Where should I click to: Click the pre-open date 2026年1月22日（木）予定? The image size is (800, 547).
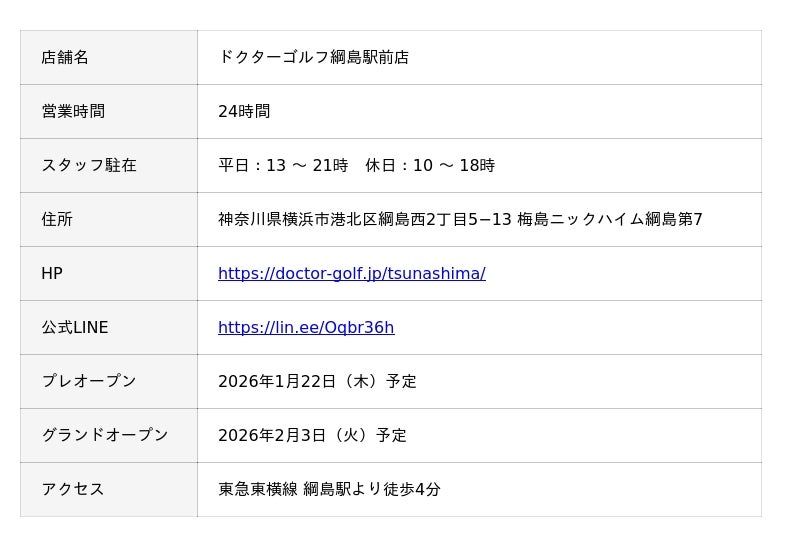coord(317,381)
